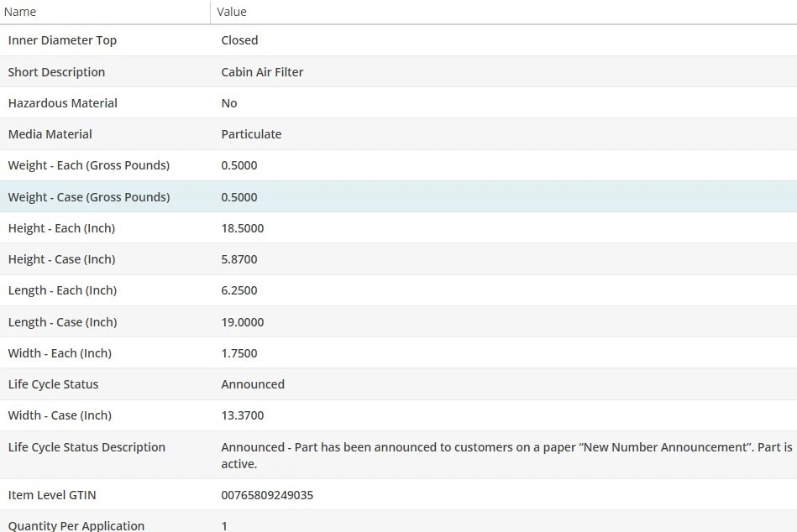Select the Length - Case (Inch) label
The width and height of the screenshot is (797, 532).
tap(62, 322)
